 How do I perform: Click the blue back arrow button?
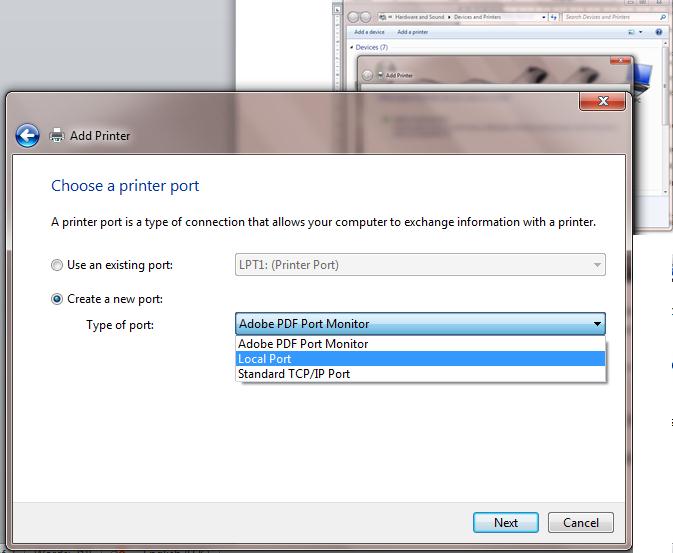[27, 135]
